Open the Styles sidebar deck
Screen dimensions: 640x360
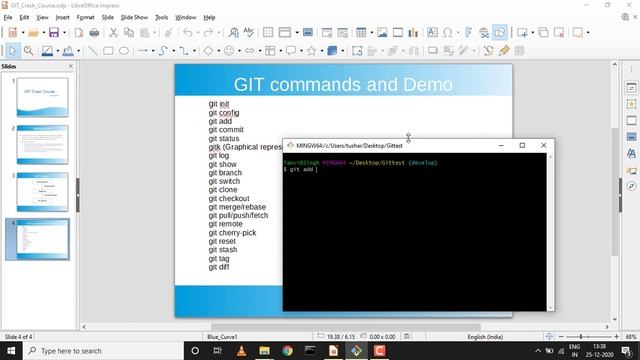pos(631,153)
